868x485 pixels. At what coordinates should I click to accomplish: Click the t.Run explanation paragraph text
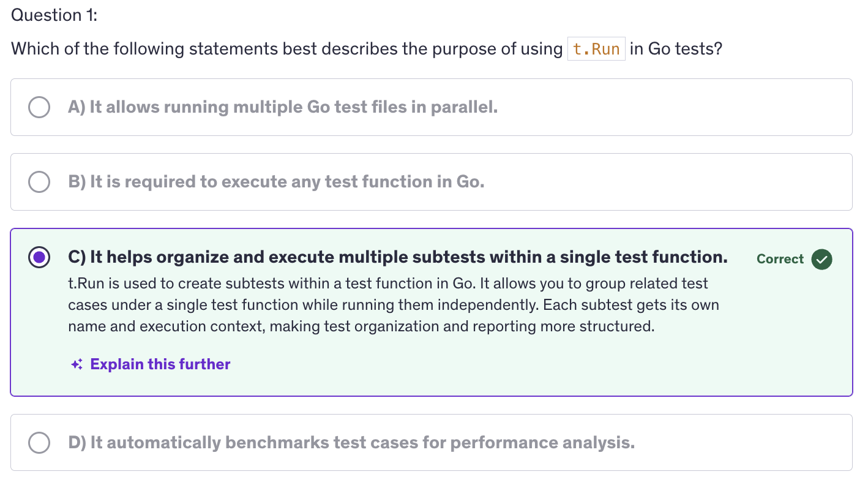coord(392,305)
